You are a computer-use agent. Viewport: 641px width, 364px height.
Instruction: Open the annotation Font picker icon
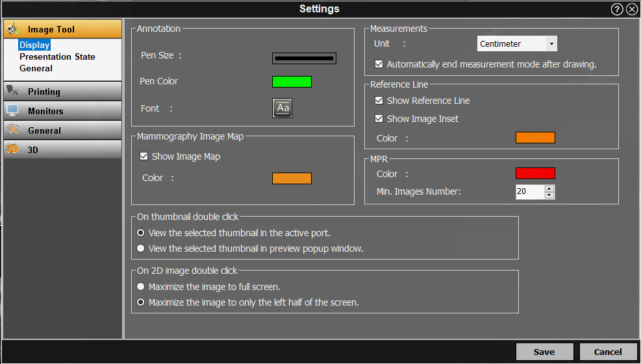pyautogui.click(x=282, y=108)
